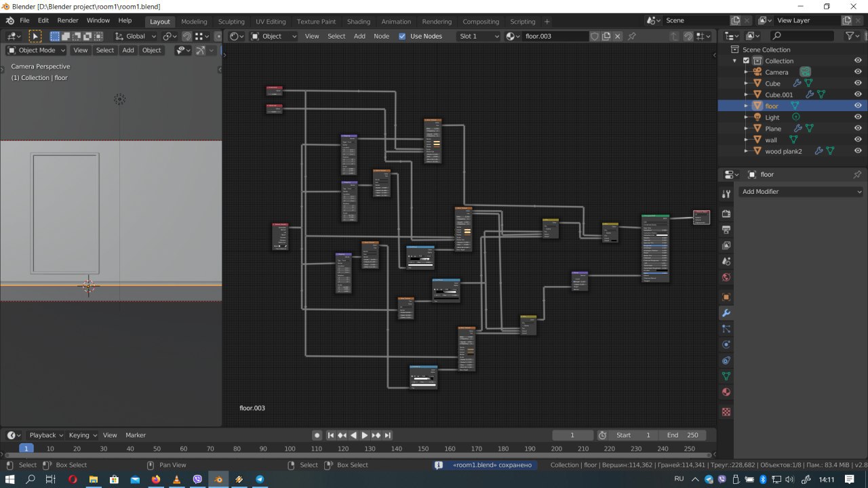Jump to the timeline end frame
Screen dimensions: 868x488
pos(387,435)
